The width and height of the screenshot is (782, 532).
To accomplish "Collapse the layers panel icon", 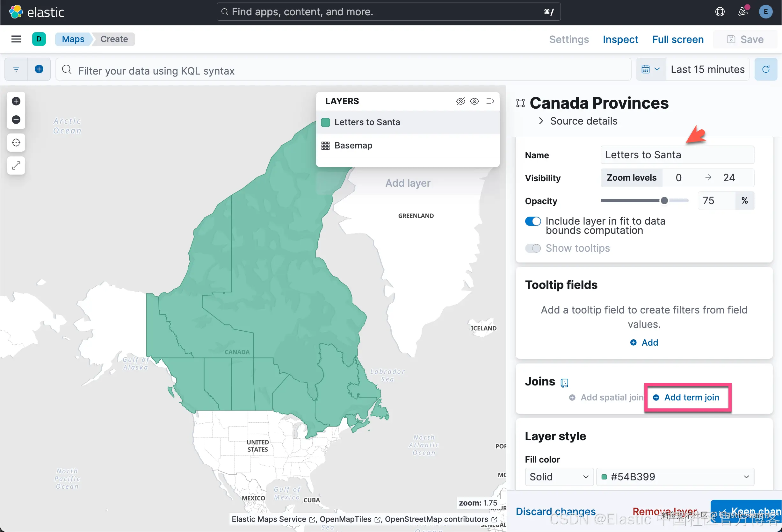I will 490,101.
